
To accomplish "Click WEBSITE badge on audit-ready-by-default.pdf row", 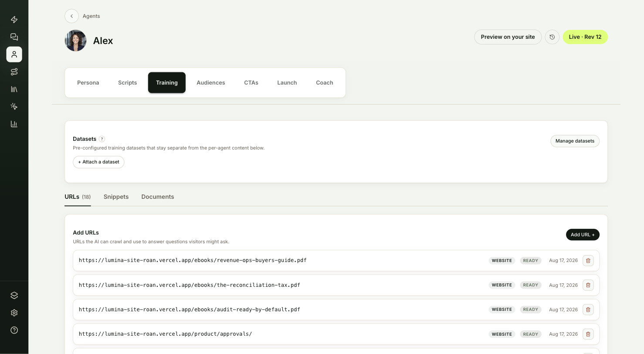I will click(502, 310).
